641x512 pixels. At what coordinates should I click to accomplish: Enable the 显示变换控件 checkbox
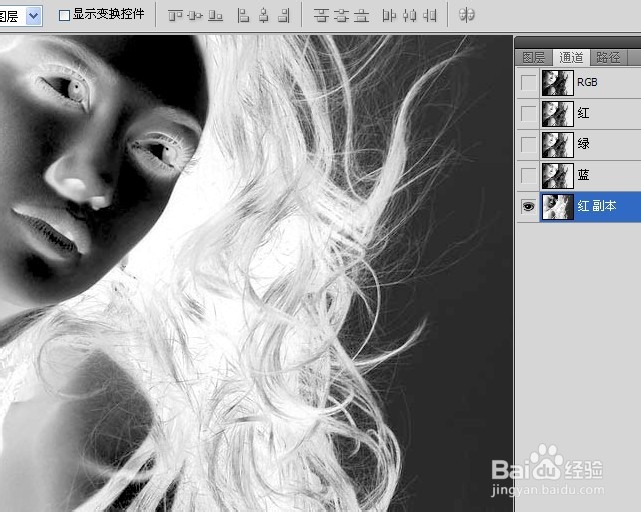pos(64,16)
